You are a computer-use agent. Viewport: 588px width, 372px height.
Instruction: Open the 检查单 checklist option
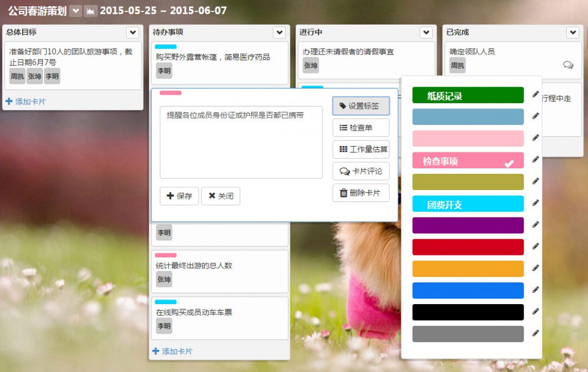pyautogui.click(x=361, y=128)
